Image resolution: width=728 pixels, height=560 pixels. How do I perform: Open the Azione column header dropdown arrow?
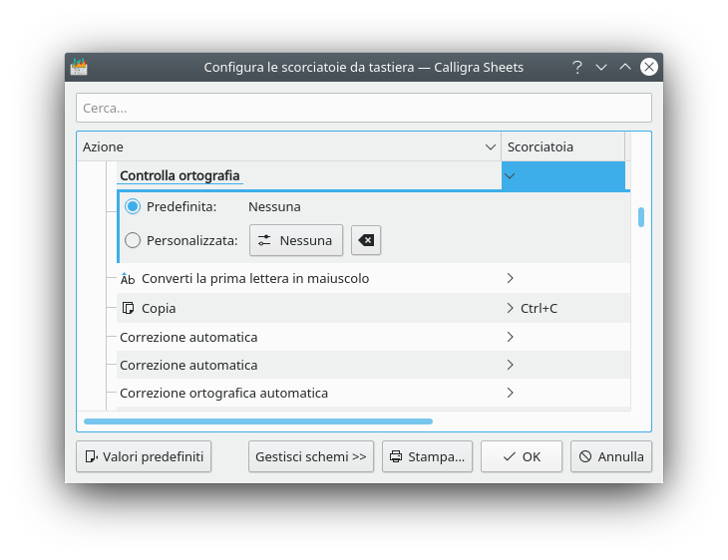(x=491, y=146)
